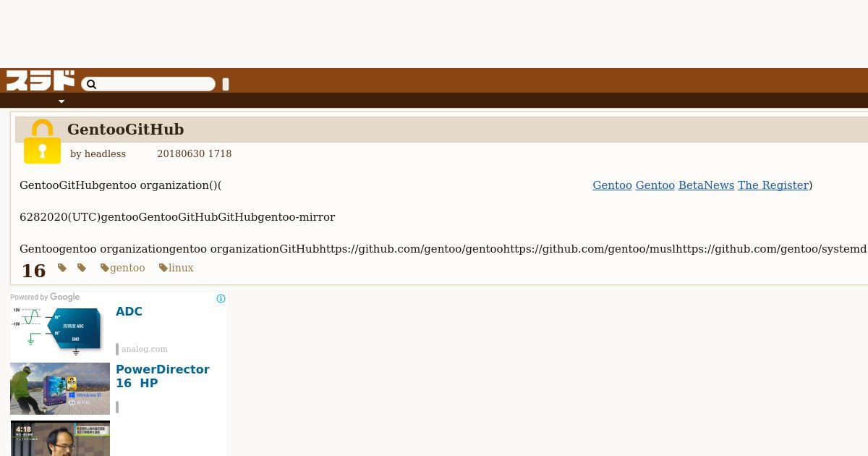Viewport: 868px width, 456px height.
Task: Click the article date 20180630 1718
Action: tap(194, 153)
